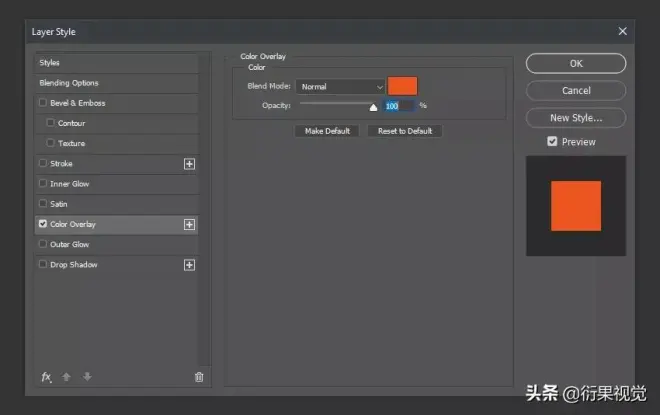
Task: Enable the Outer Glow checkbox
Action: [43, 244]
